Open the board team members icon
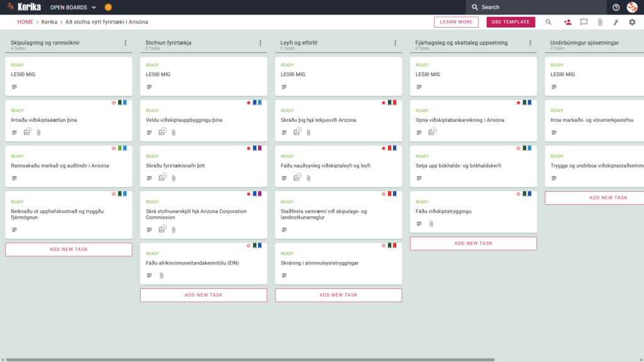Viewport: 644px width, 362px height. pos(568,22)
